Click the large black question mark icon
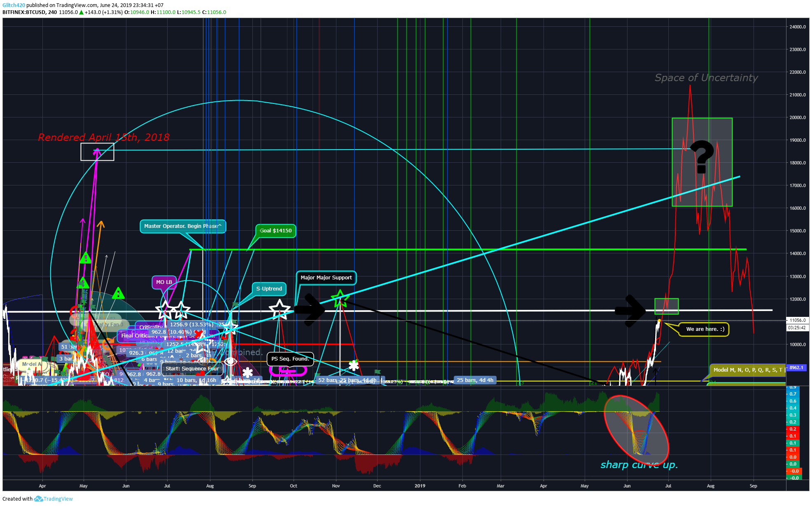This screenshot has height=506, width=812. [x=702, y=157]
